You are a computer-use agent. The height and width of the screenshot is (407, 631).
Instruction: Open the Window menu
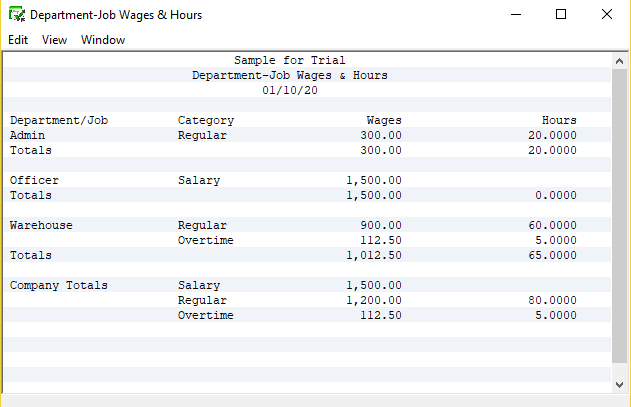tap(103, 40)
